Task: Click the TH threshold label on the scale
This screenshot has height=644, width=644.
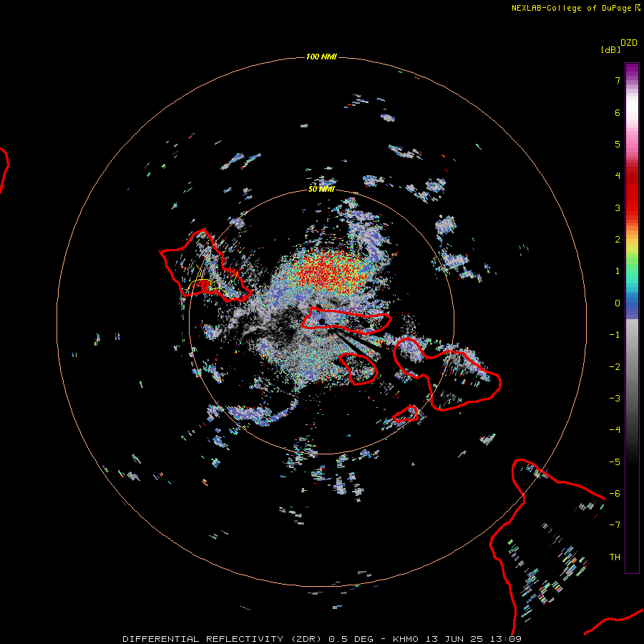Action: click(615, 557)
